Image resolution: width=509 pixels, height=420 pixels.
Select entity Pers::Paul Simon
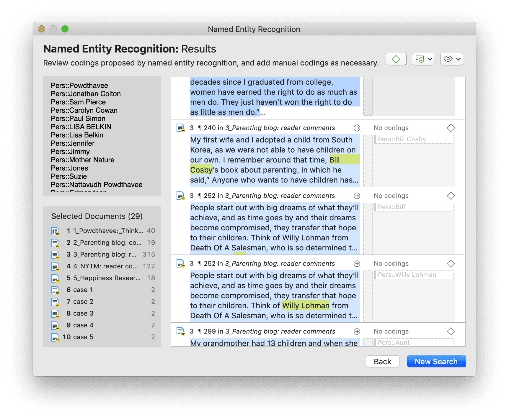pyautogui.click(x=78, y=119)
